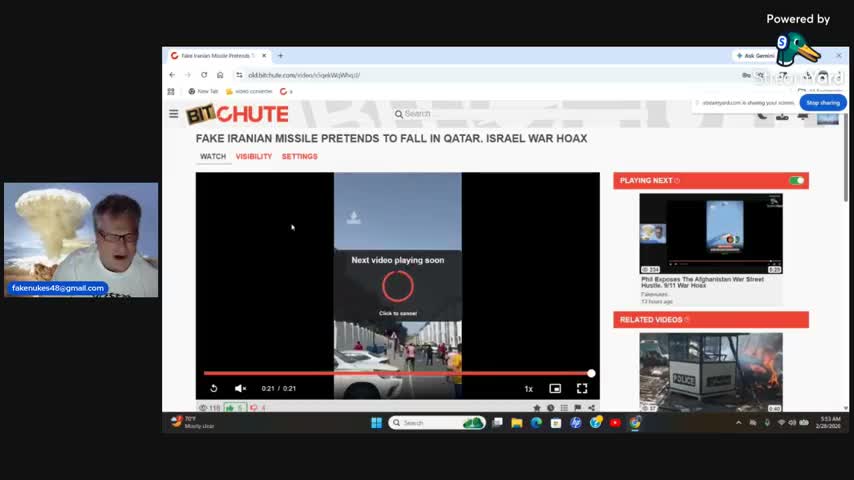Switch to the SETTINGS tab
The image size is (854, 480).
coord(299,157)
